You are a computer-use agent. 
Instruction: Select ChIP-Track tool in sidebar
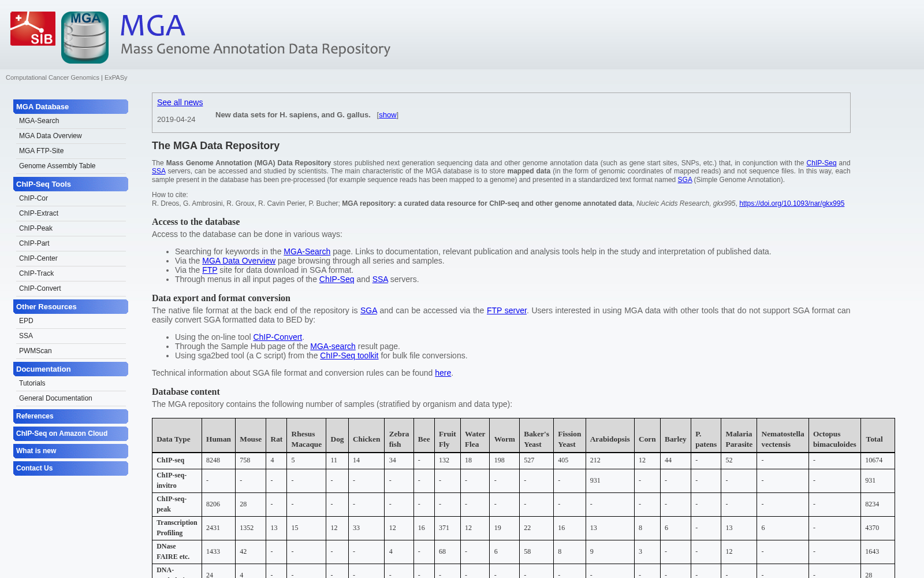coord(36,273)
